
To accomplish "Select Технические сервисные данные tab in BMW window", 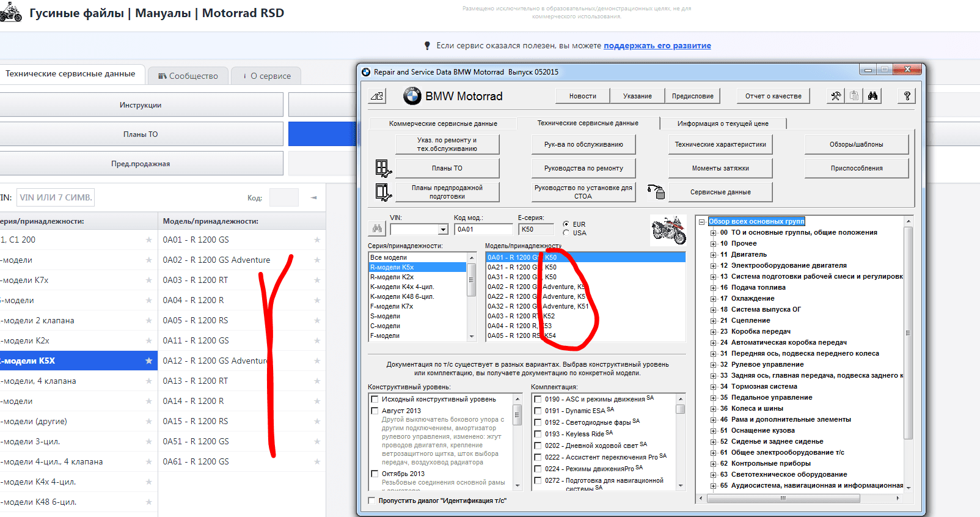I will coord(588,123).
